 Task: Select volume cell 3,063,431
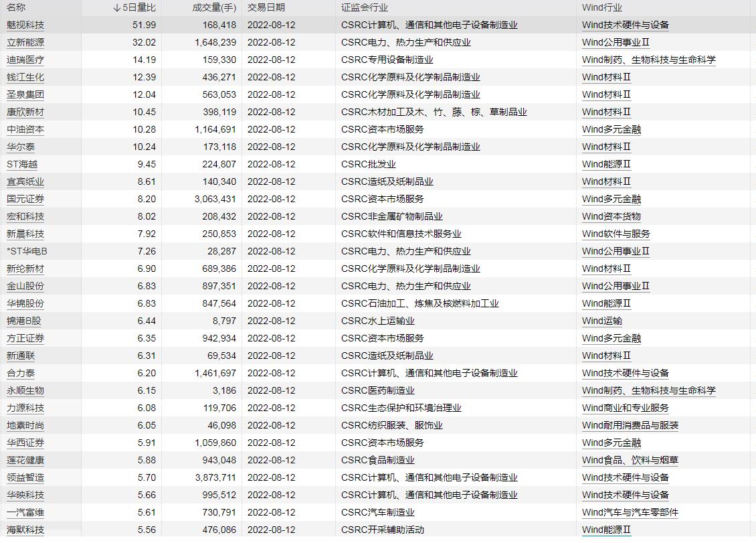tap(215, 199)
